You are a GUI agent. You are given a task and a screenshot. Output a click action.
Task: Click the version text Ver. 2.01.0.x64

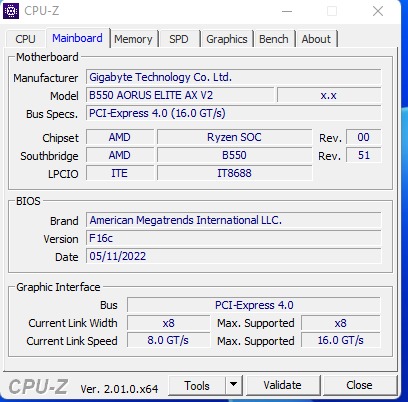pos(119,389)
